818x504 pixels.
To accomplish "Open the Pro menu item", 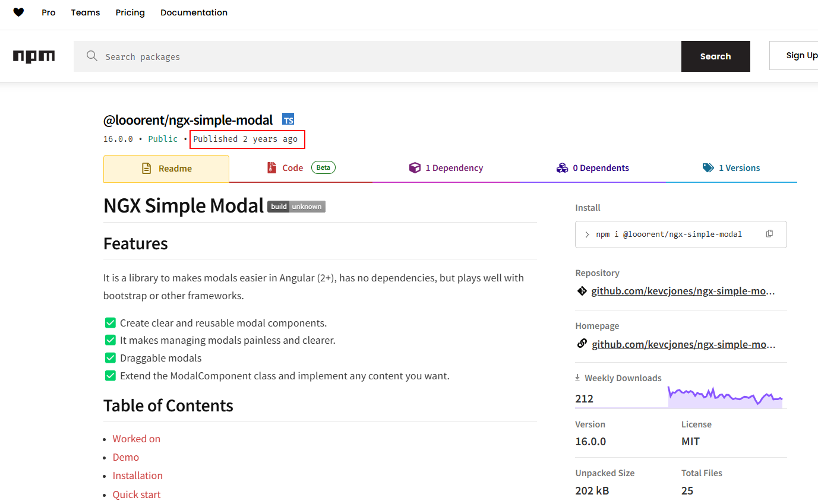I will (49, 12).
